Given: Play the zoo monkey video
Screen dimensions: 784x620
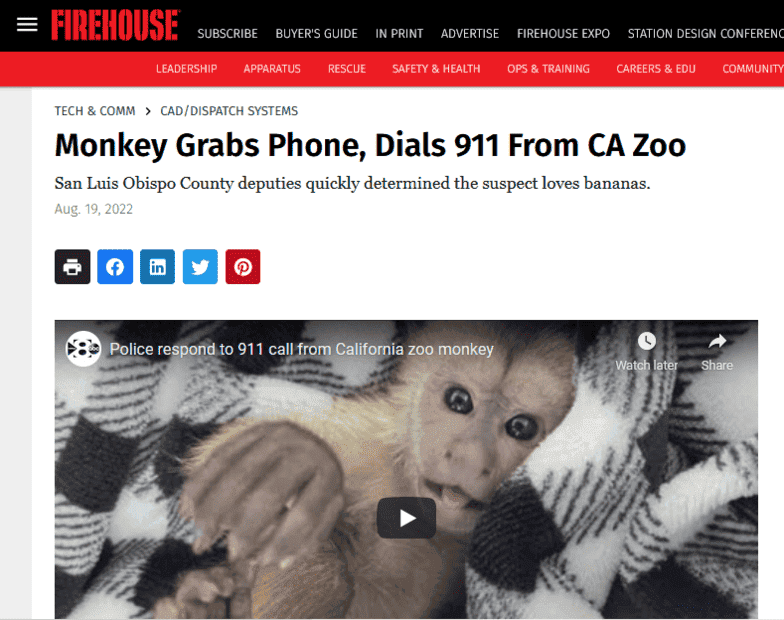Looking at the screenshot, I should click(406, 518).
